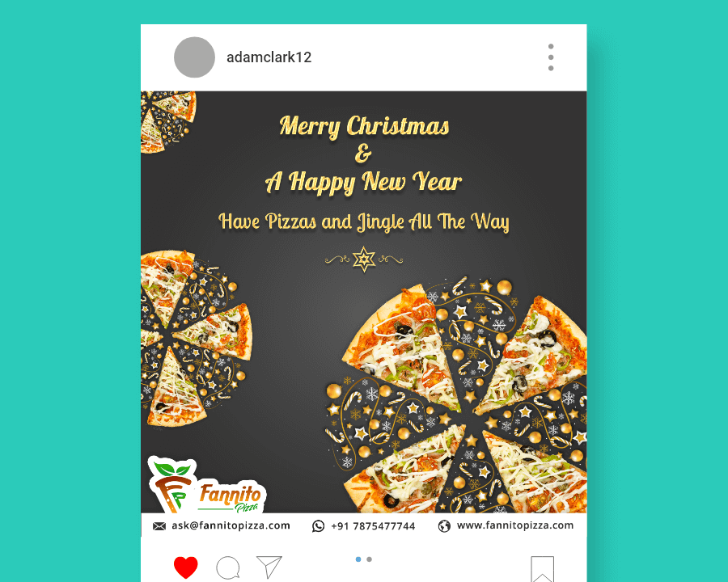Select the second carousel dot
This screenshot has height=582, width=728.
pos(369,559)
